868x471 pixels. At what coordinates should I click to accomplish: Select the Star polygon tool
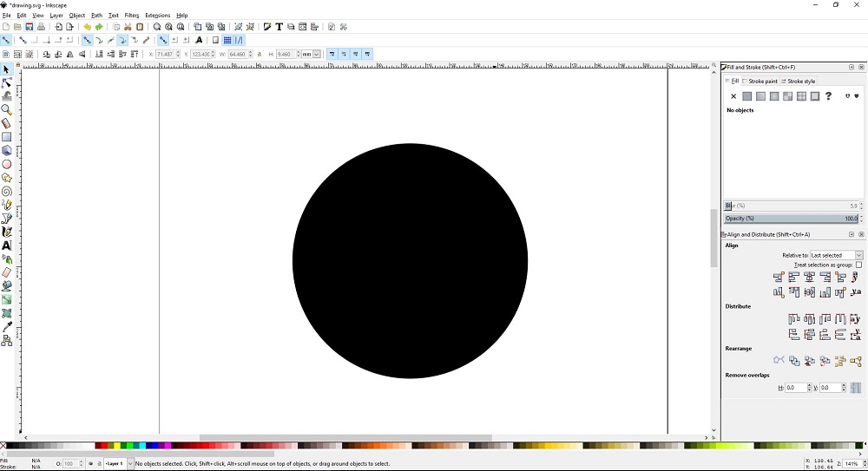[x=7, y=178]
